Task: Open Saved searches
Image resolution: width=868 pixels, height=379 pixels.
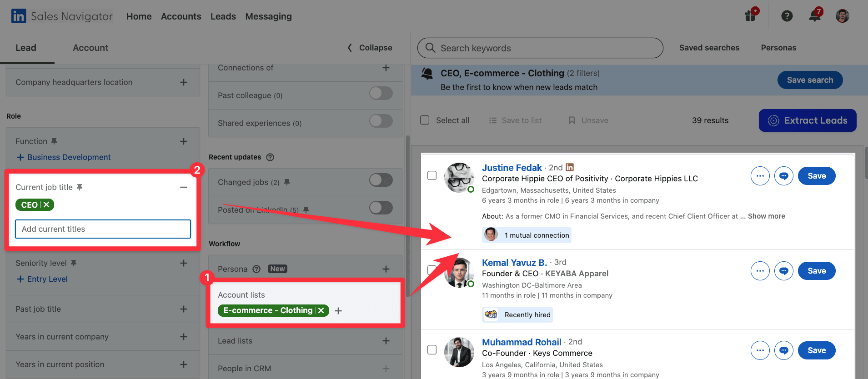Action: (709, 48)
